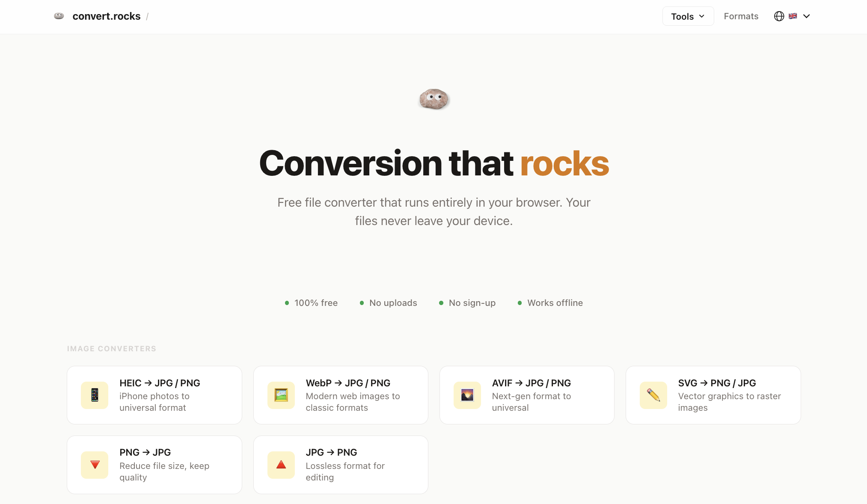Choose SVG → PNG / JPG converter title

pos(717,383)
